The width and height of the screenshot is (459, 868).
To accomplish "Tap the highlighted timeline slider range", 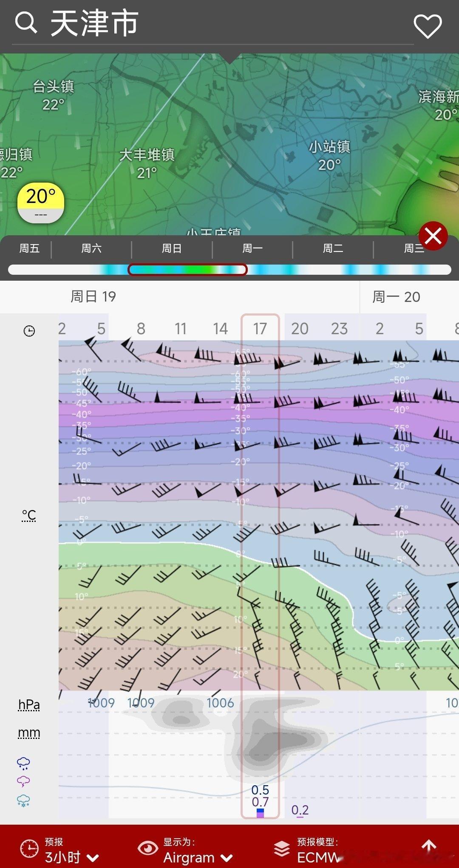I will 187,270.
